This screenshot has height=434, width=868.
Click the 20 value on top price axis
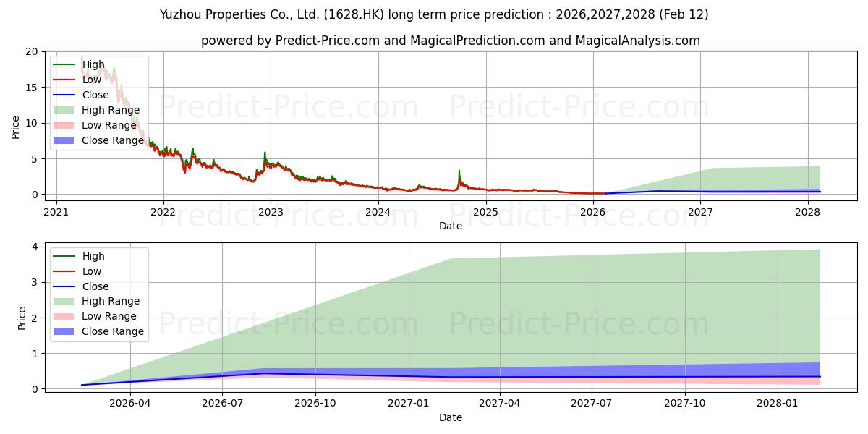(31, 51)
